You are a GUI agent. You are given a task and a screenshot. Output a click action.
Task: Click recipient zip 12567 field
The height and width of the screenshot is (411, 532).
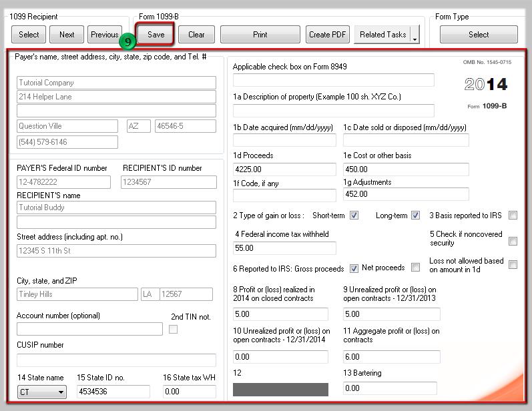186,294
